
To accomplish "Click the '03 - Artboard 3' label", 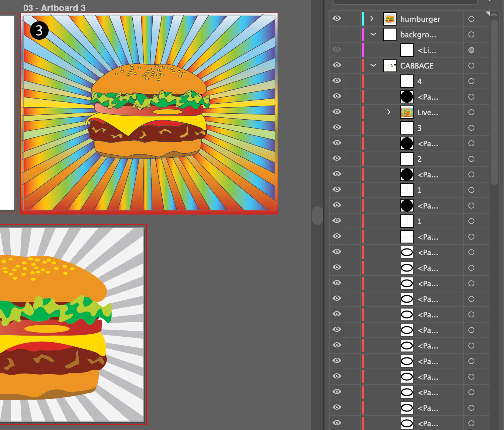I will (54, 8).
